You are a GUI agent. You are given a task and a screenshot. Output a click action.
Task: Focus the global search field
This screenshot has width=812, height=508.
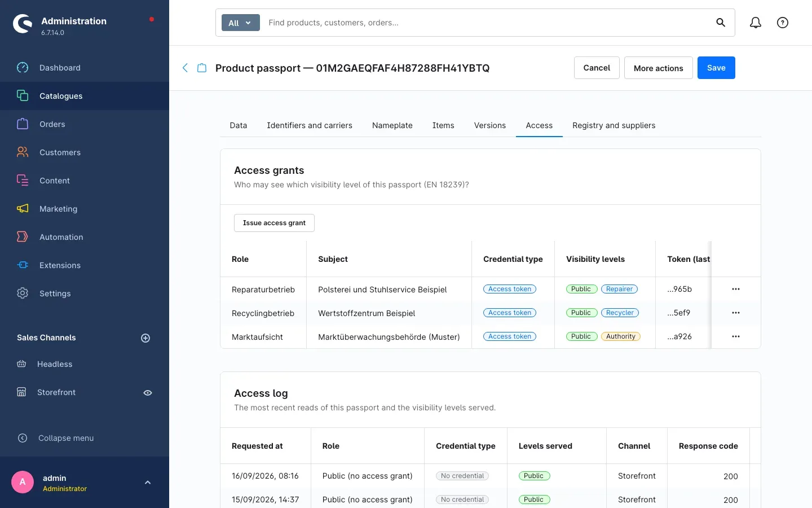coord(488,23)
